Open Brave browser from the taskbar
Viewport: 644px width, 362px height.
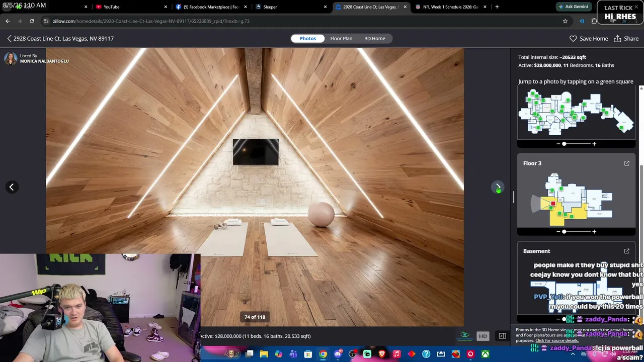(382, 354)
